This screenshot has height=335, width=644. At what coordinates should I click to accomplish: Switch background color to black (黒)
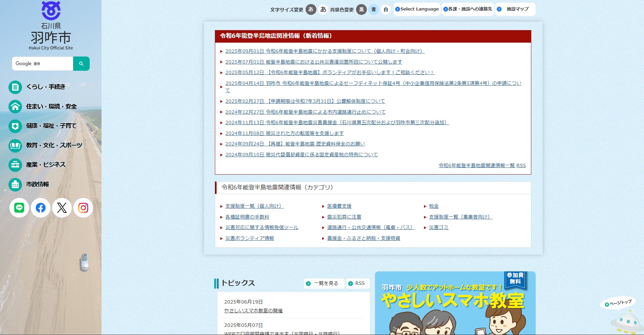361,9
